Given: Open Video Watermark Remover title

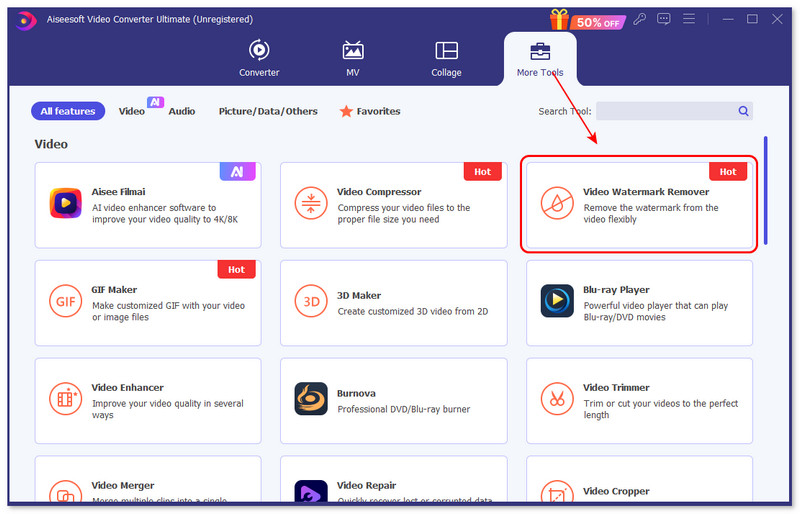Looking at the screenshot, I should pos(646,192).
